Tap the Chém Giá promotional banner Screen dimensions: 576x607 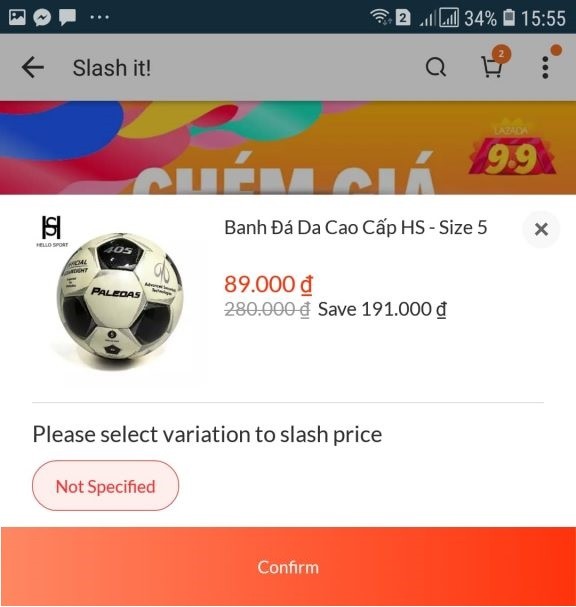click(288, 147)
